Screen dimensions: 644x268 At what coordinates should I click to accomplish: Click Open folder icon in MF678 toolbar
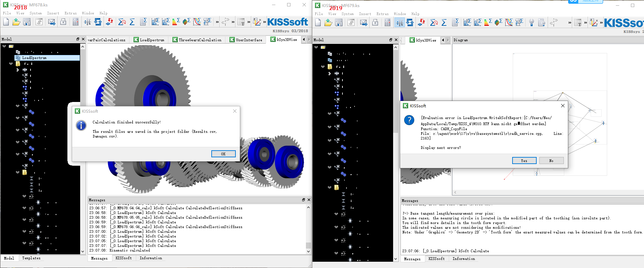click(x=16, y=22)
